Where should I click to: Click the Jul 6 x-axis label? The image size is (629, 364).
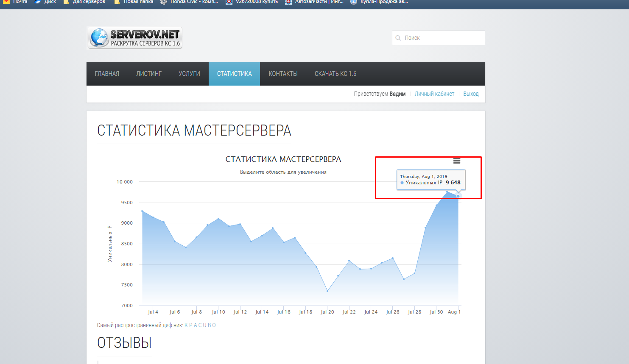tap(175, 312)
